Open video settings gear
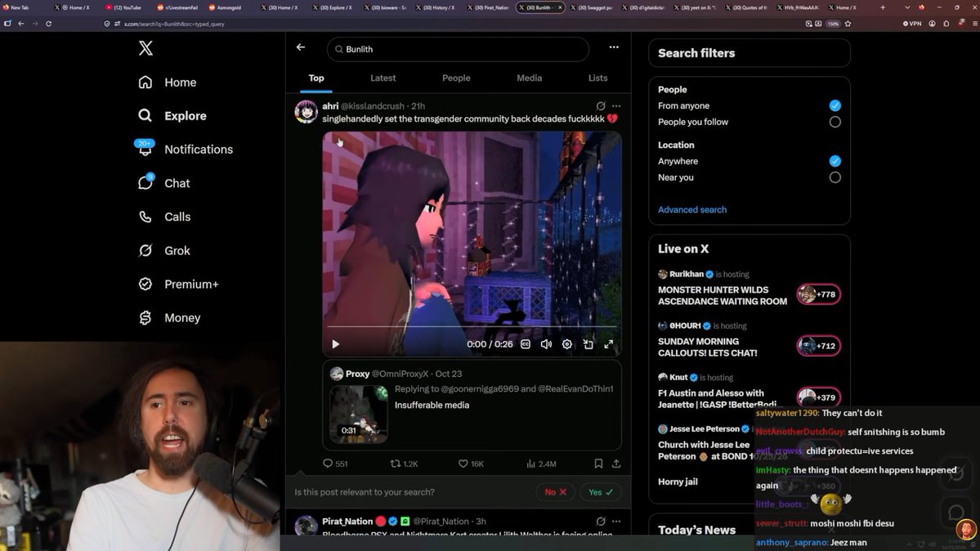980x551 pixels. (x=567, y=344)
